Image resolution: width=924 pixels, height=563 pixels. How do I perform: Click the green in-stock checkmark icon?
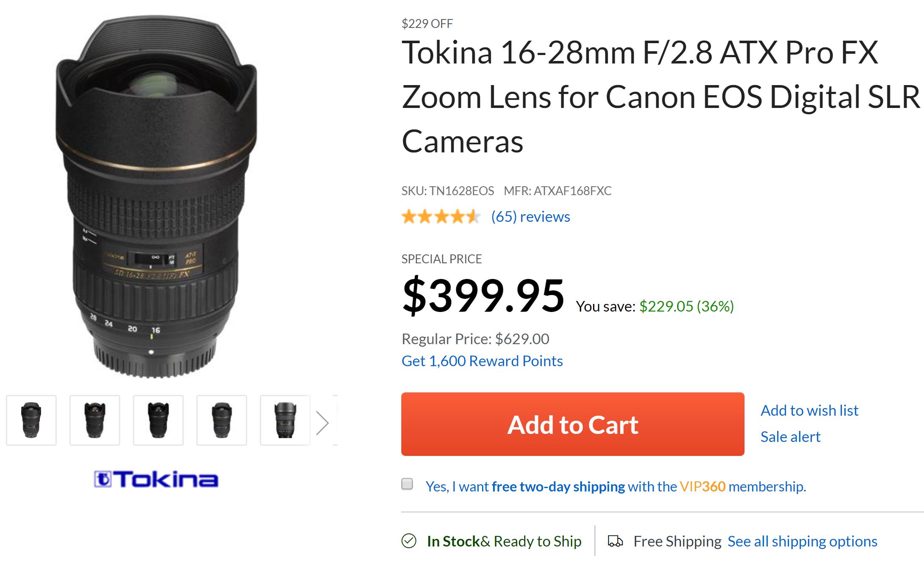click(x=409, y=541)
